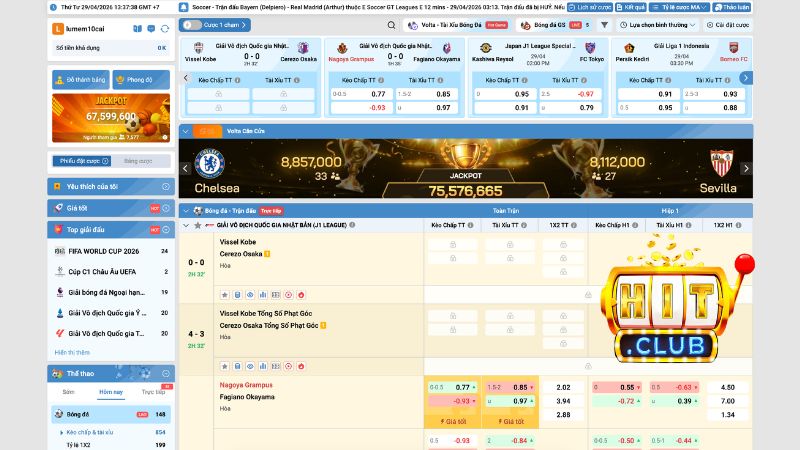The height and width of the screenshot is (450, 800).
Task: Click info icon next to Kèo Chấp H1 column
Action: pos(635,225)
